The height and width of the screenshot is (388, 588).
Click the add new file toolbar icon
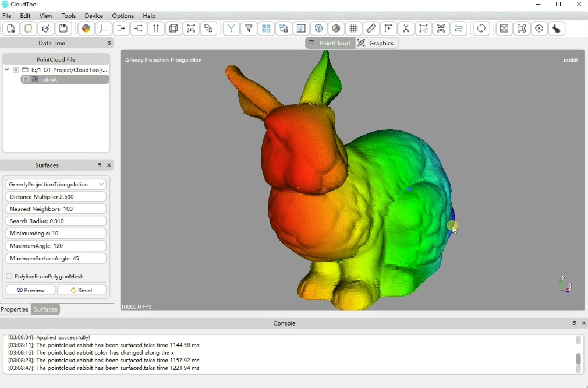11,29
